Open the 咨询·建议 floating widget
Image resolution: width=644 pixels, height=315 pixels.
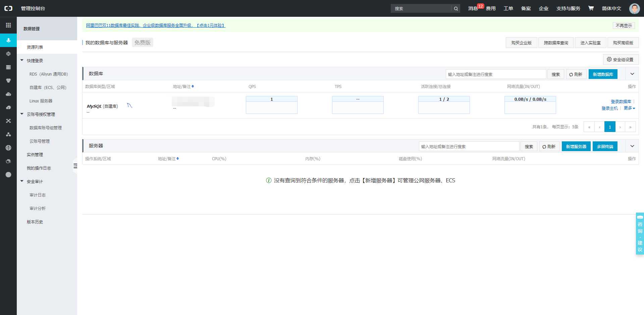640,233
